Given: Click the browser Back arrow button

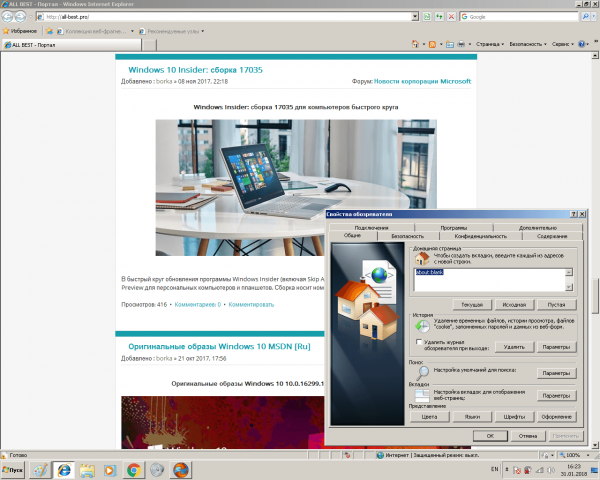Looking at the screenshot, I should (x=7, y=16).
